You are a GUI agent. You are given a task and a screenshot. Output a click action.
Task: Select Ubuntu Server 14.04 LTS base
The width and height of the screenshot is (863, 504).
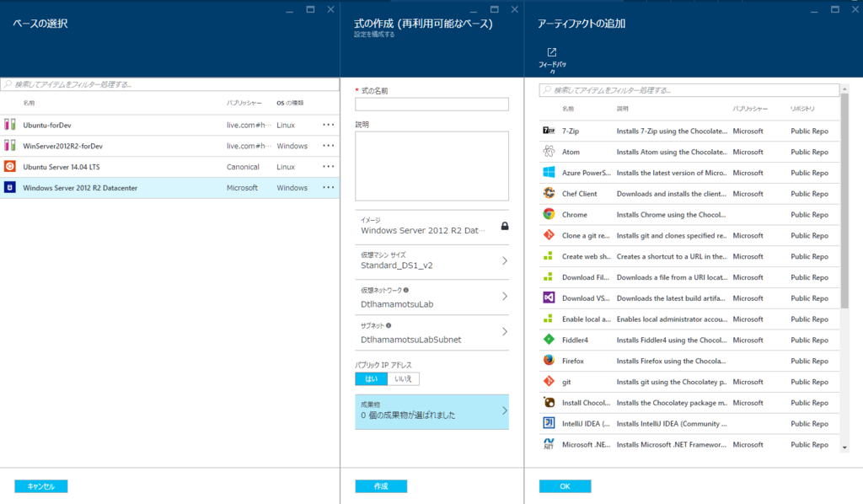pyautogui.click(x=169, y=167)
